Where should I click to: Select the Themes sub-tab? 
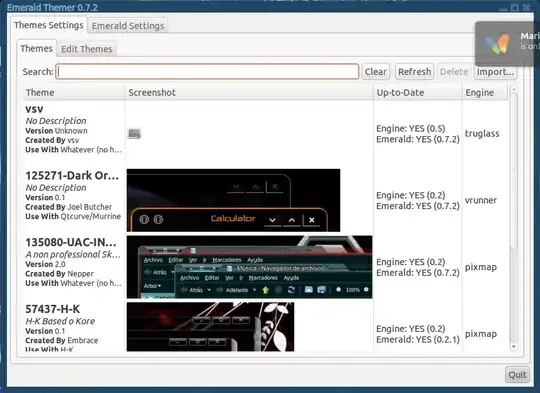[x=36, y=49]
